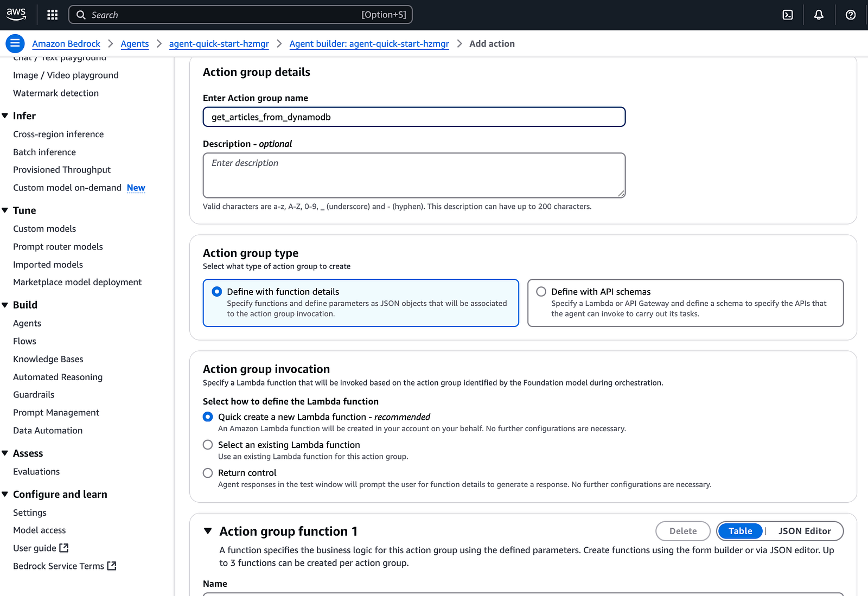Choose the Return control option
868x596 pixels.
[208, 473]
